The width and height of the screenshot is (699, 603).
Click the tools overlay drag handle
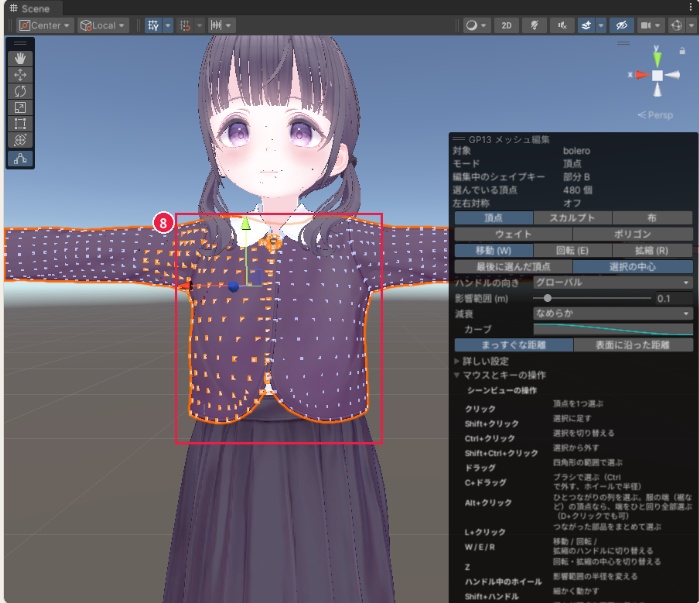(x=20, y=44)
